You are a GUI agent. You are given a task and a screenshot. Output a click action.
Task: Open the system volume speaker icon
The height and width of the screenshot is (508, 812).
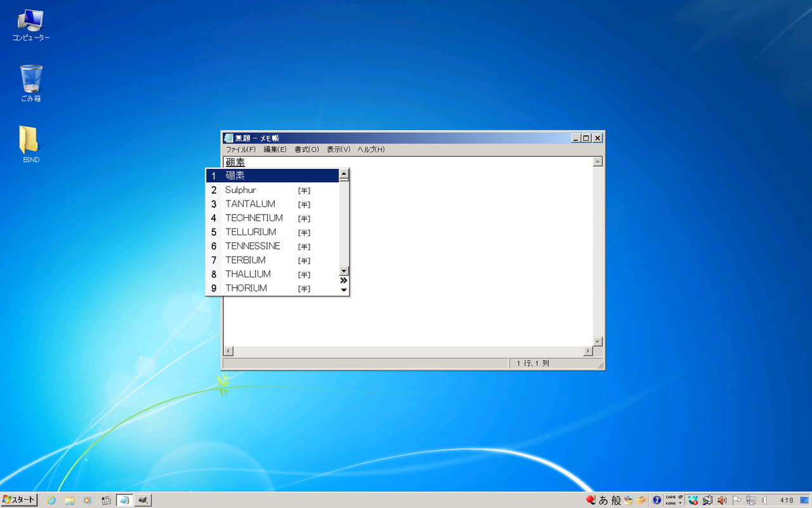click(x=766, y=500)
